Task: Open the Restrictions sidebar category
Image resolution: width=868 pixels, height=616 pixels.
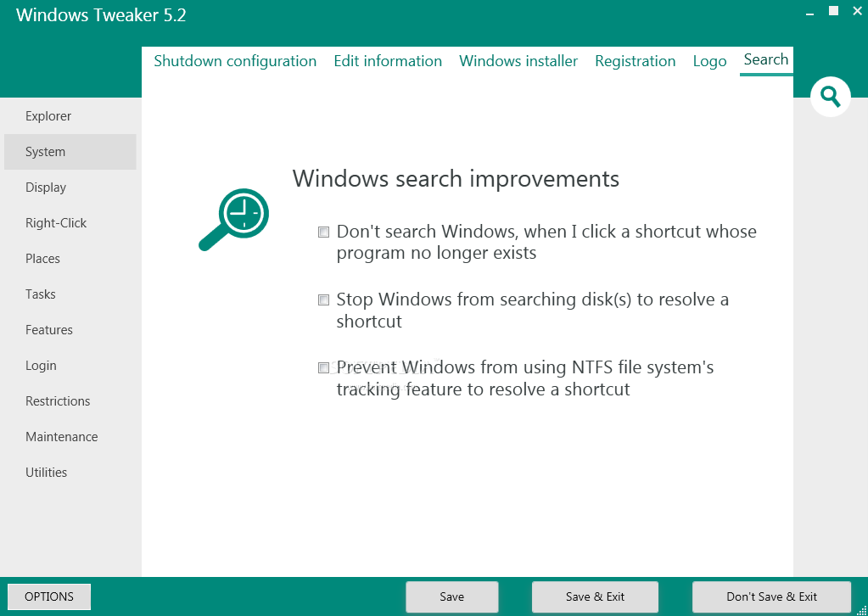Action: tap(70, 400)
